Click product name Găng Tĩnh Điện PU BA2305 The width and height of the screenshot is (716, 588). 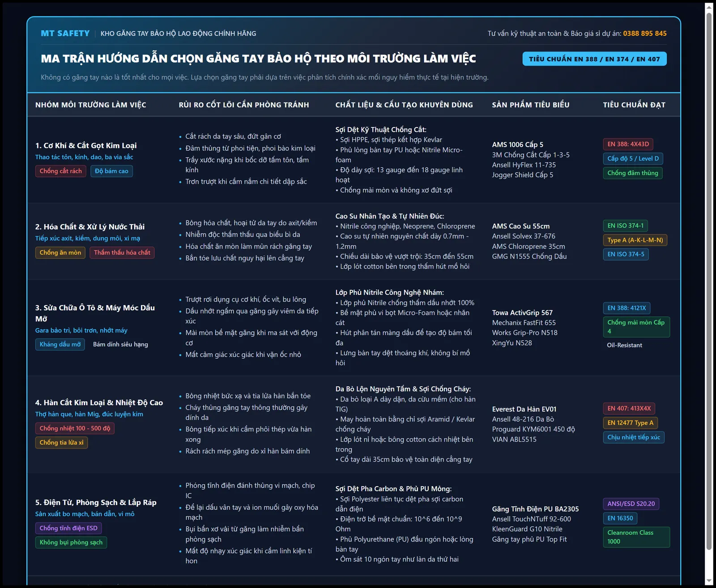535,509
